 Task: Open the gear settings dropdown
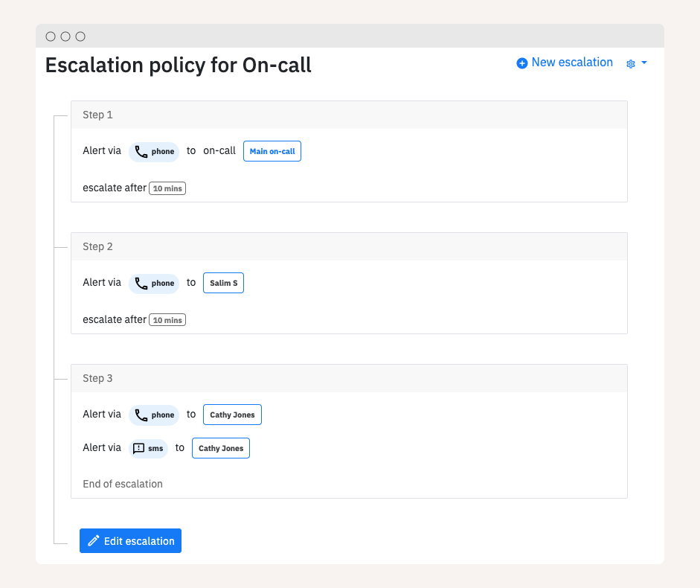pyautogui.click(x=636, y=63)
